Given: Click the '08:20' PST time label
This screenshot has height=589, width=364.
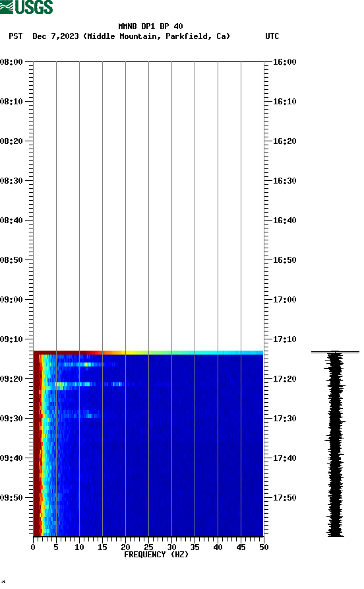Looking at the screenshot, I should coord(11,141).
